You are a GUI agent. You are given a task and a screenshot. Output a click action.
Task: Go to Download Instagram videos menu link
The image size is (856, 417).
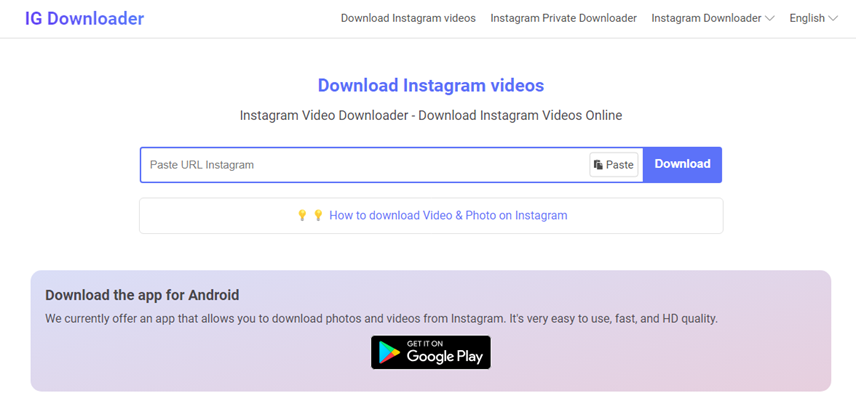pyautogui.click(x=408, y=19)
